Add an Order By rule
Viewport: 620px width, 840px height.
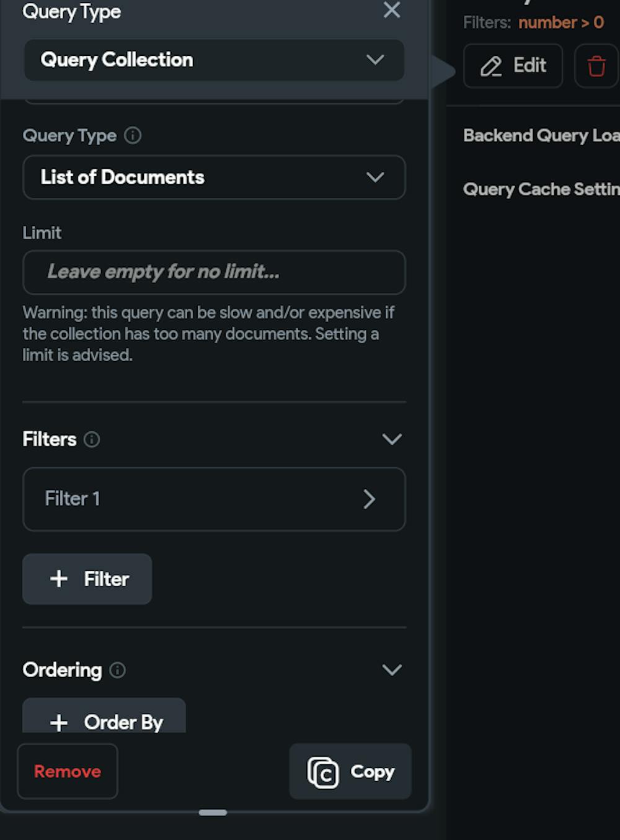tap(104, 721)
